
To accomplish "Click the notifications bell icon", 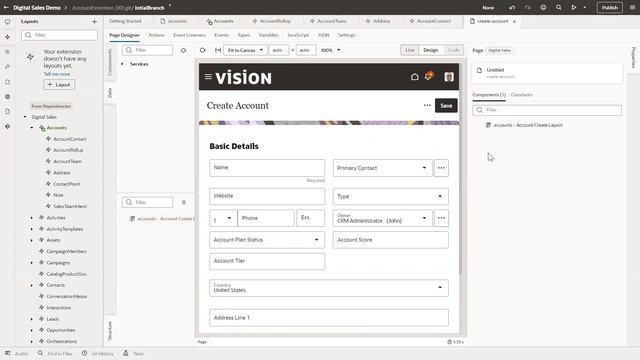I will point(429,76).
